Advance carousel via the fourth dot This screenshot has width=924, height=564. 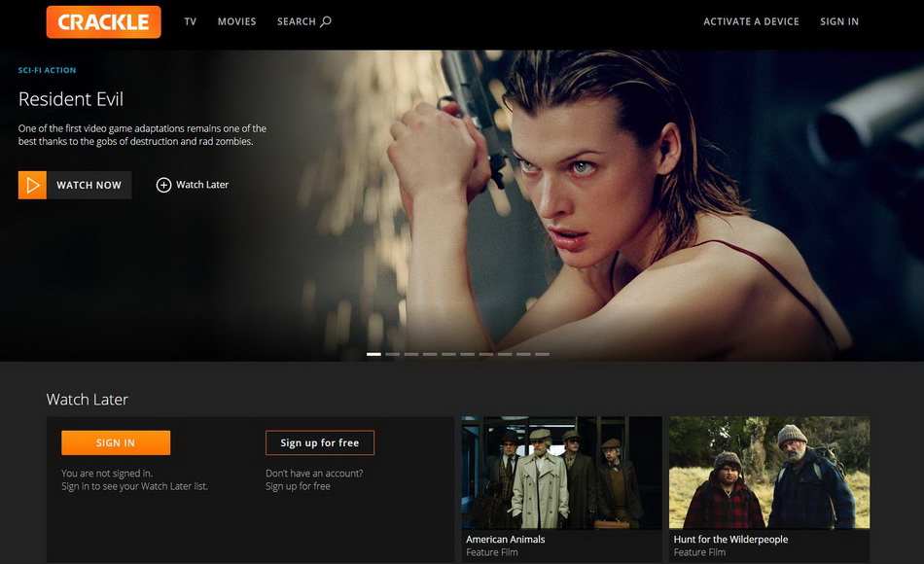(x=431, y=354)
